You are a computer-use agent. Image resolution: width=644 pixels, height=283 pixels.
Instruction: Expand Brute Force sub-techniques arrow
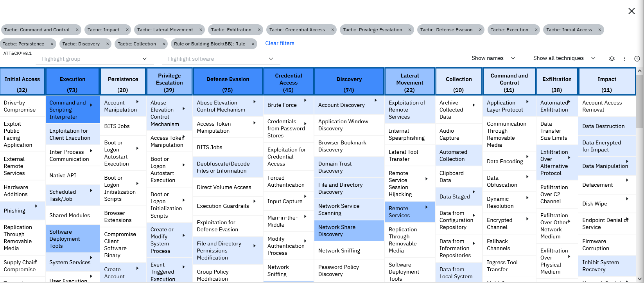305,101
